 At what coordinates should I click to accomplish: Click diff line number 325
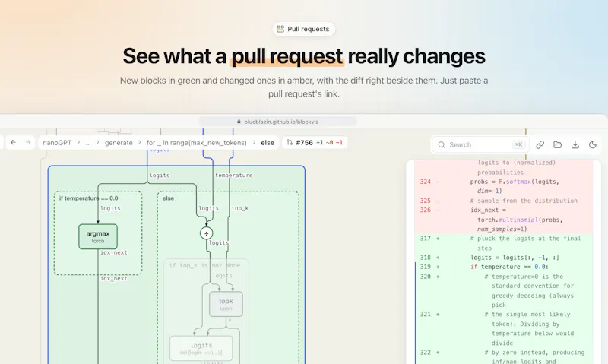(x=425, y=201)
